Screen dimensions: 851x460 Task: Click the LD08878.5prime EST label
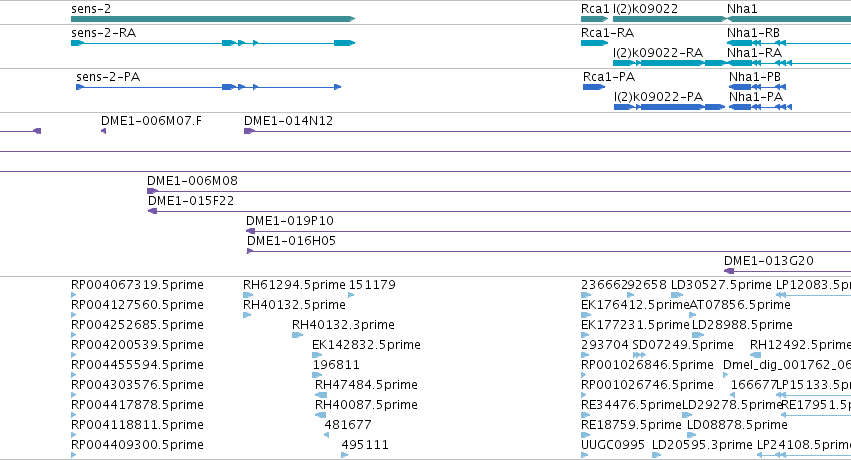(x=737, y=425)
